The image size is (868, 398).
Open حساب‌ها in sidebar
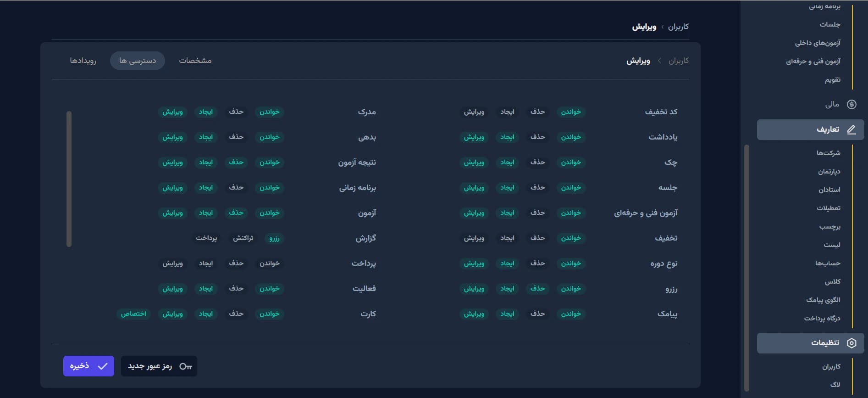pos(828,263)
